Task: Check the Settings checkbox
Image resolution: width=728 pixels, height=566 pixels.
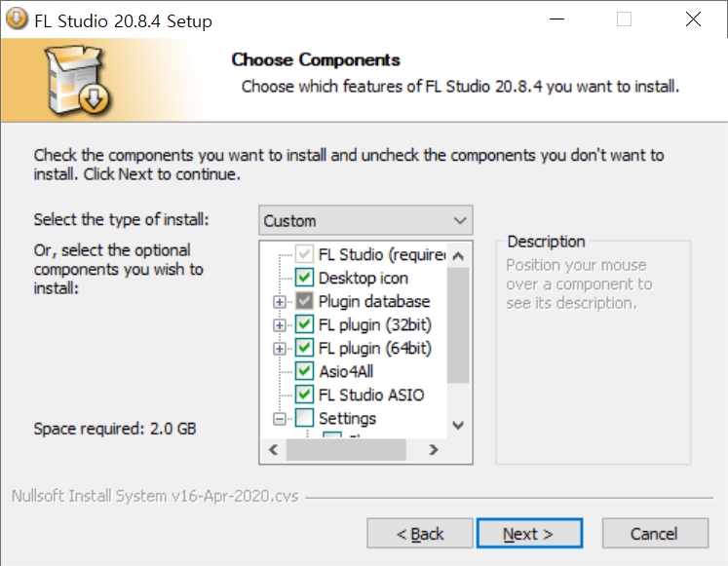Action: pyautogui.click(x=305, y=418)
